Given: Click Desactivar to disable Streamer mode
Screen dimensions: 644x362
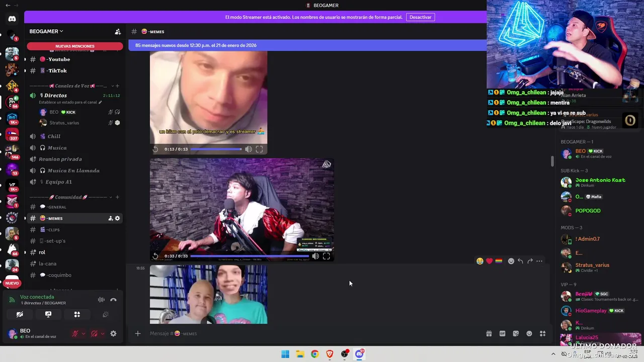Looking at the screenshot, I should (420, 17).
